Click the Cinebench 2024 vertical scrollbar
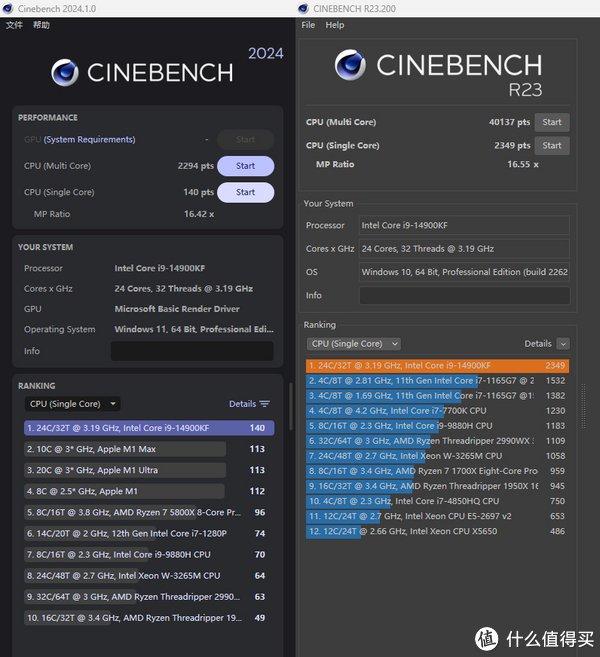Viewport: 600px width, 657px height. [291, 406]
